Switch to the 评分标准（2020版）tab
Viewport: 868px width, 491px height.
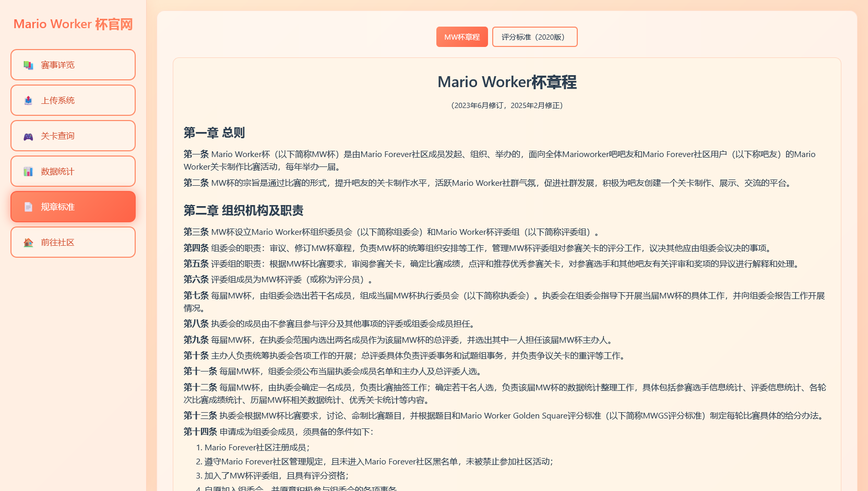(535, 37)
